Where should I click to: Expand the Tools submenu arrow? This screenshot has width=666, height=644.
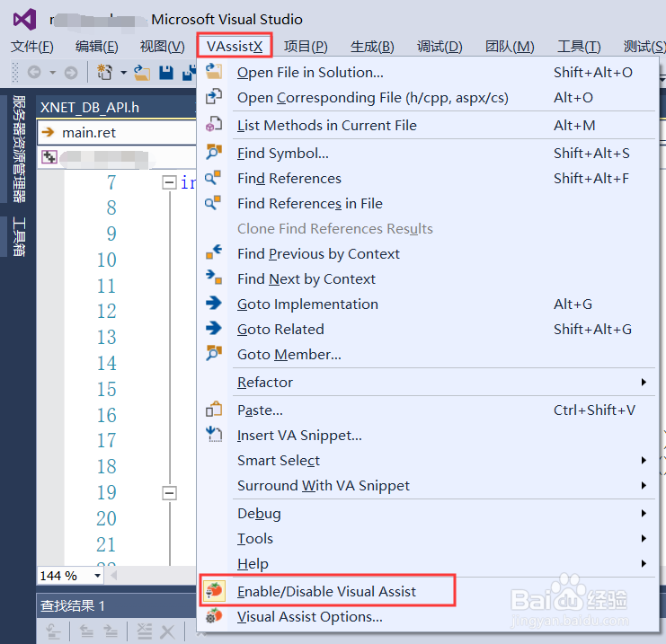[644, 538]
